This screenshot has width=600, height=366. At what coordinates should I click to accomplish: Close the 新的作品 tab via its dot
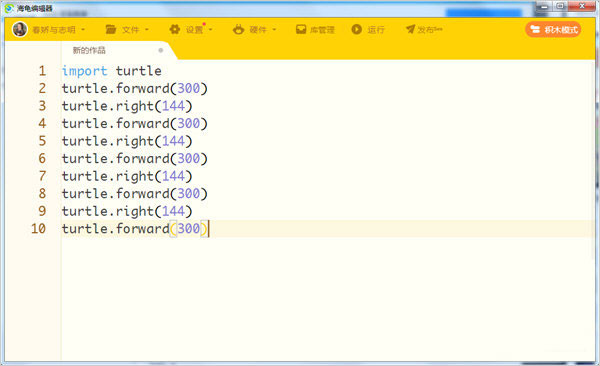pos(161,50)
